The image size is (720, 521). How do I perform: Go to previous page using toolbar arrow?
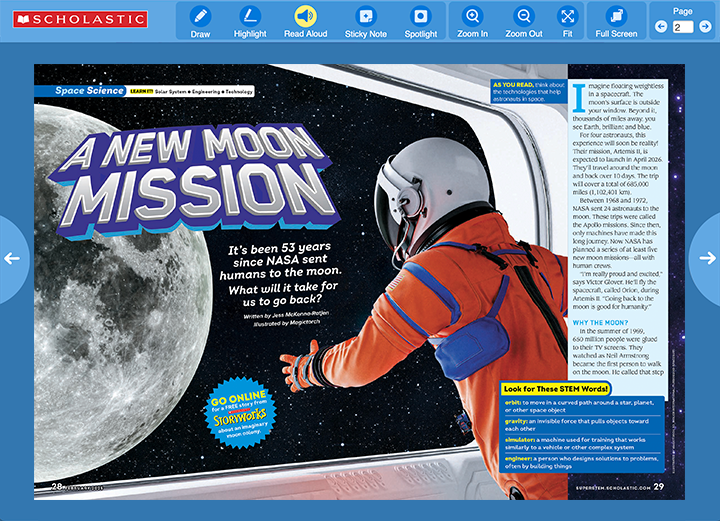click(x=661, y=27)
